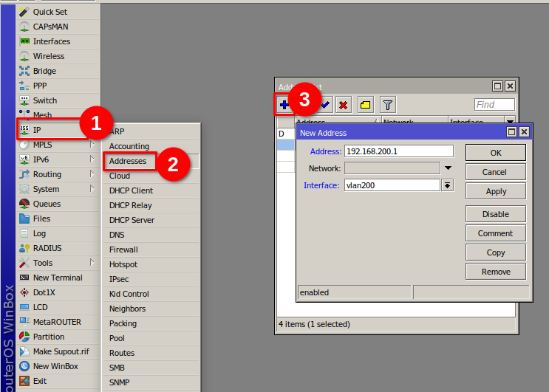
Task: Select Firewall from IP submenu
Action: pos(123,250)
